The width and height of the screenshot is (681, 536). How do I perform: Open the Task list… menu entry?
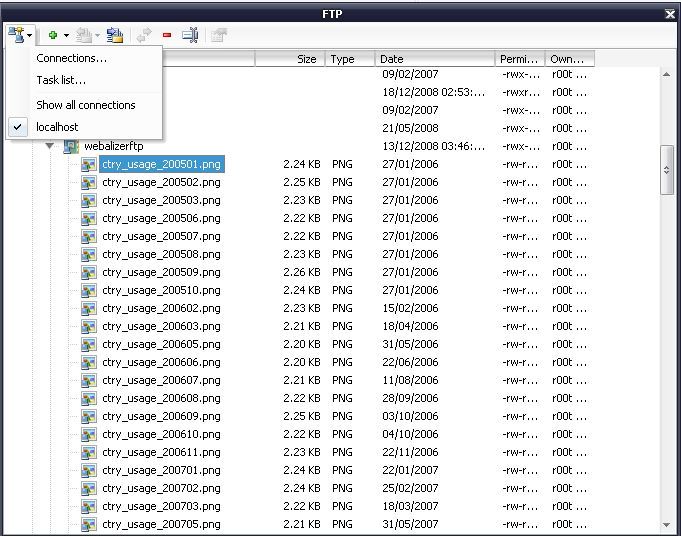(61, 80)
